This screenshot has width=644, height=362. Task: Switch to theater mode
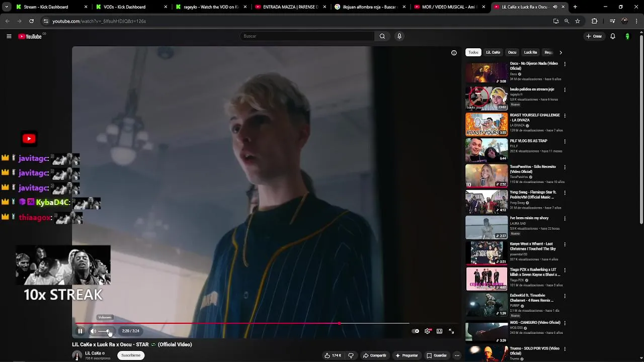tap(439, 331)
